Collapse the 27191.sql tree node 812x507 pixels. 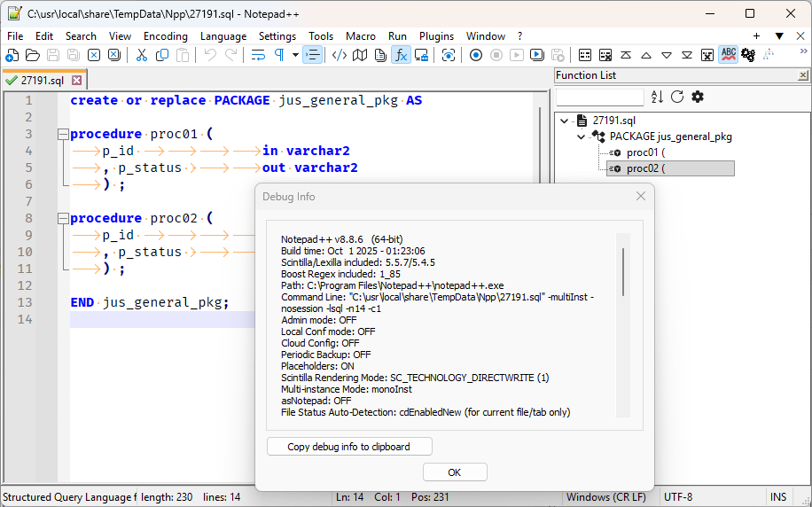[x=565, y=120]
